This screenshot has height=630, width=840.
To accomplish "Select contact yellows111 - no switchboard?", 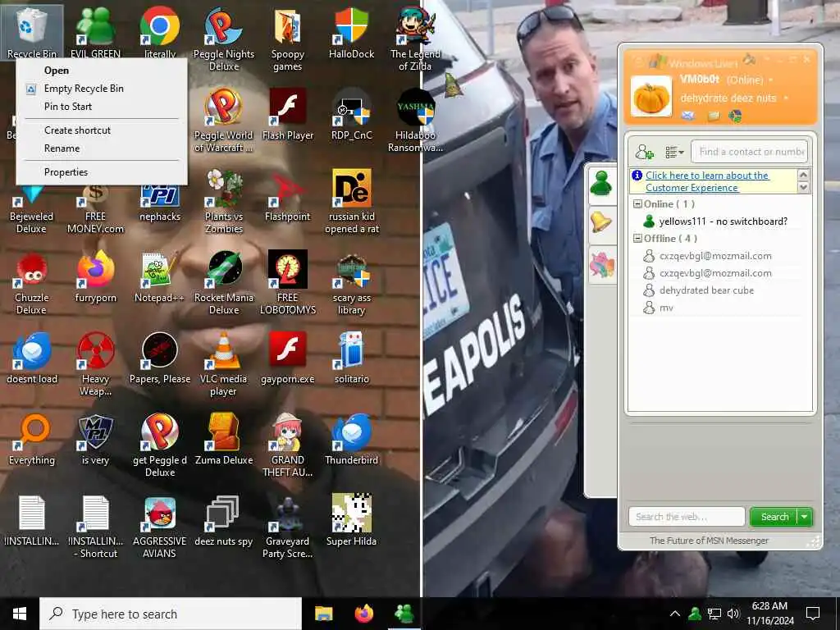I will 723,221.
